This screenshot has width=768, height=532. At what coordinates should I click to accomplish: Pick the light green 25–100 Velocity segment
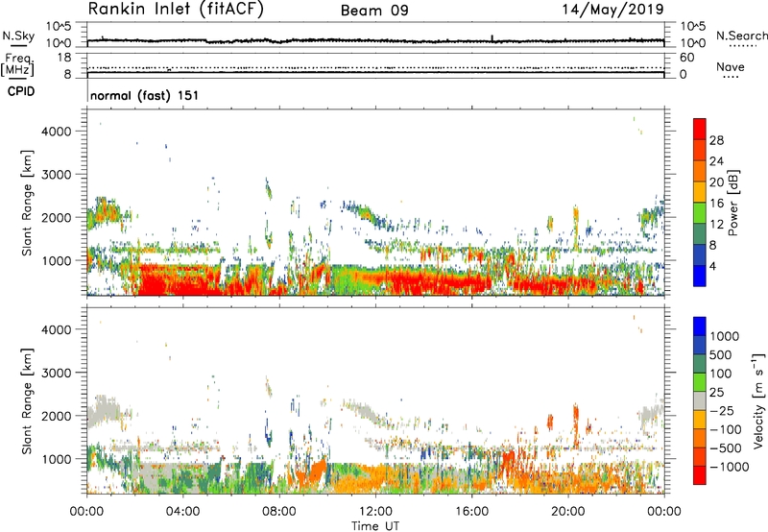click(x=700, y=382)
